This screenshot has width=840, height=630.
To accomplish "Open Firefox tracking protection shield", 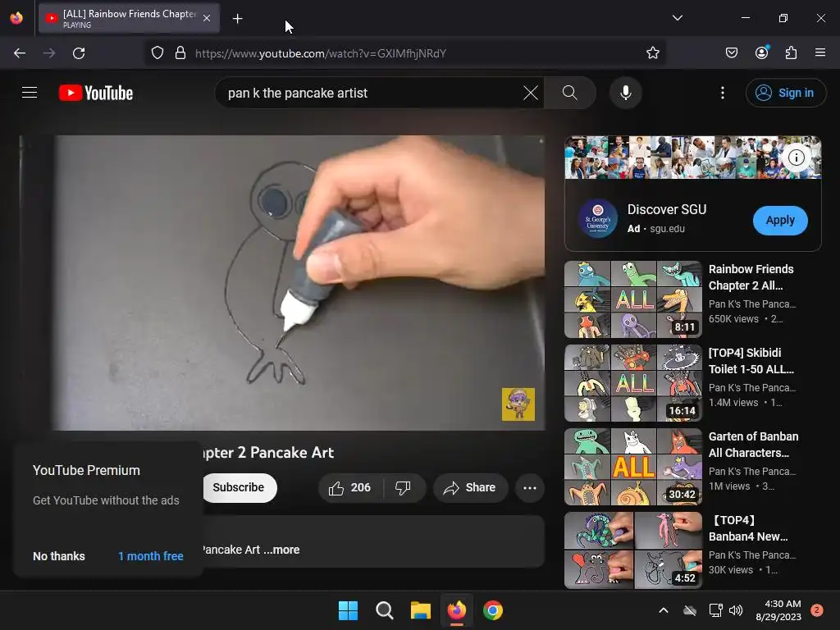I will 157,53.
